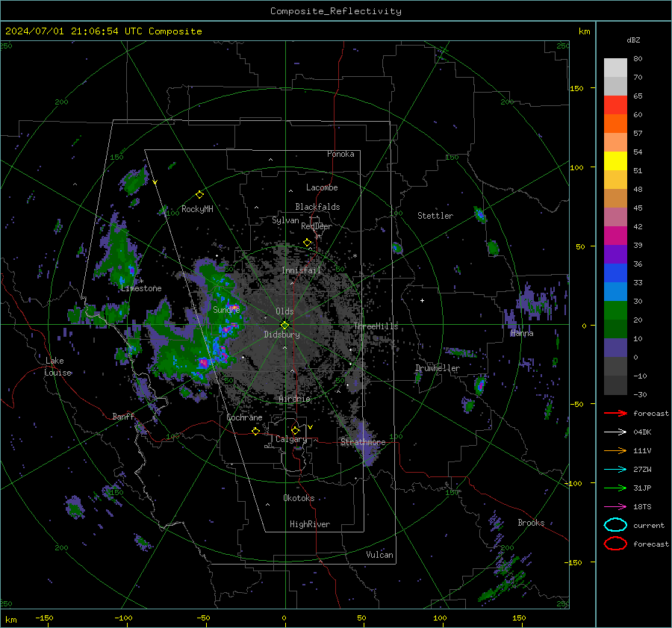
Task: Click the Airdrie city label
Action: [294, 399]
